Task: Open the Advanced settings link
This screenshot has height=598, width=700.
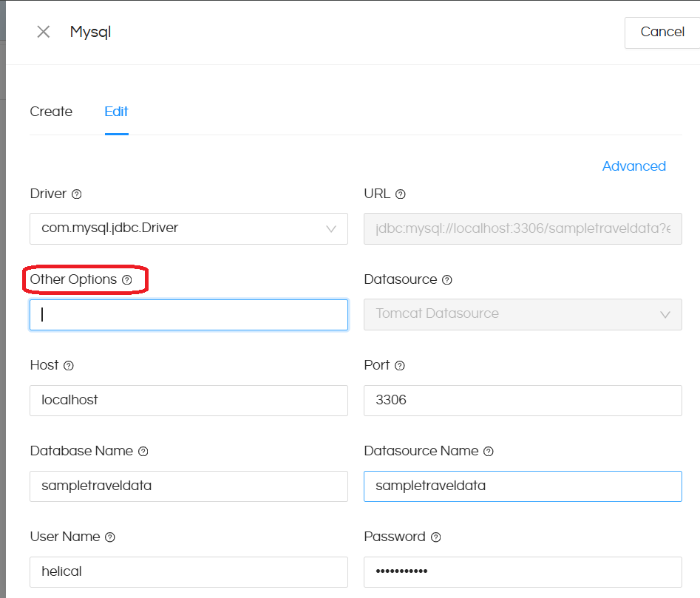Action: point(634,166)
